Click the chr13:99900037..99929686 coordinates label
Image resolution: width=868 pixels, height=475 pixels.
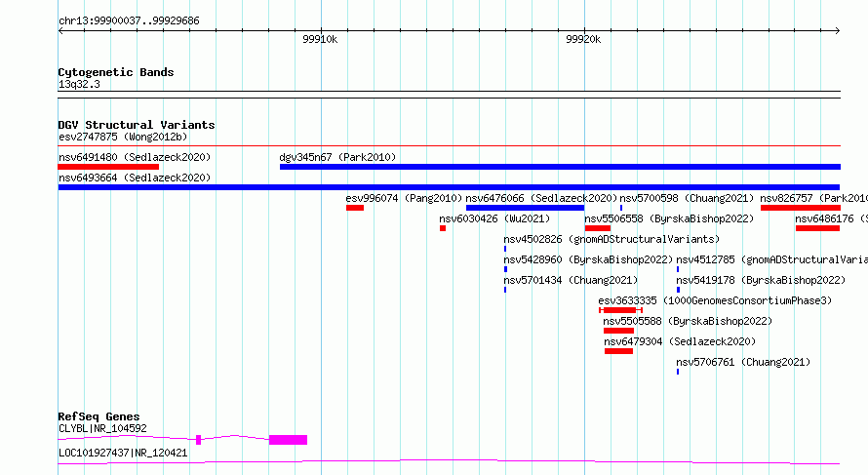129,21
